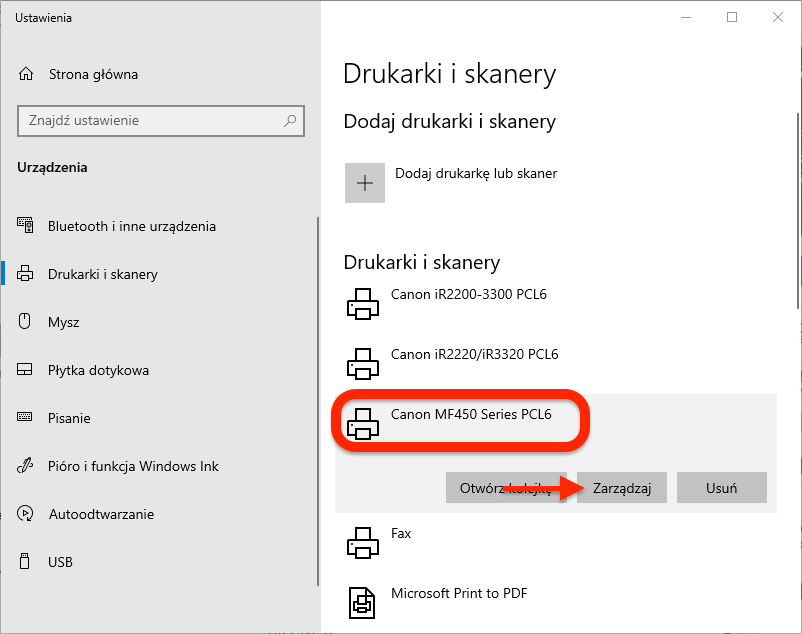The image size is (802, 634).
Task: Select the Mysz settings icon
Action: [x=27, y=322]
